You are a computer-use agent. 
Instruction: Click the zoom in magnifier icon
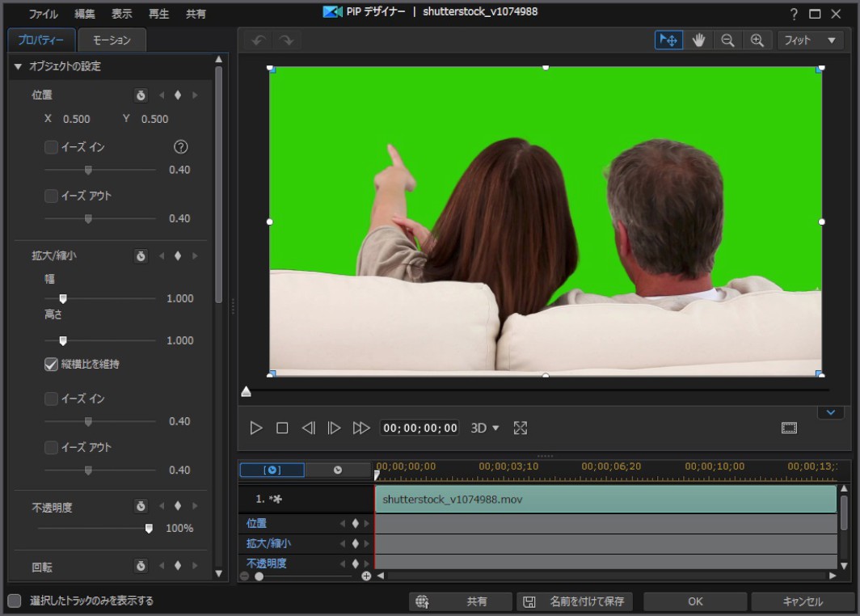point(757,40)
